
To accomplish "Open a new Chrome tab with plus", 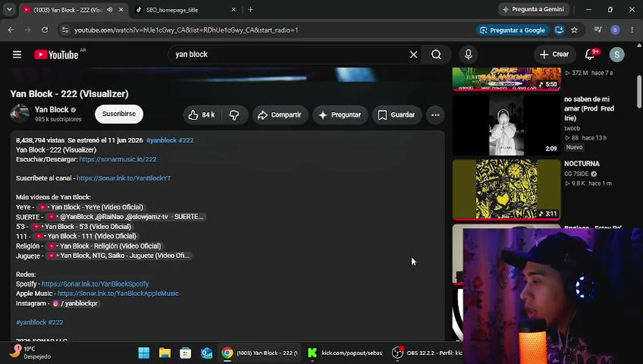I will click(x=251, y=10).
